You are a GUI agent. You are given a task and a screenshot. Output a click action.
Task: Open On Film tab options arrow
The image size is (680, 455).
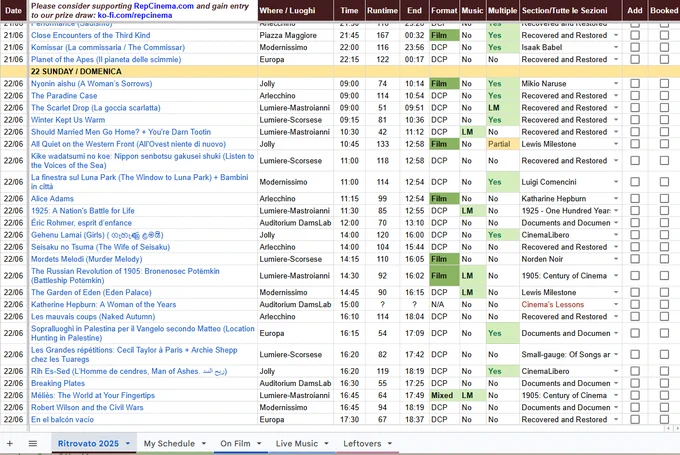pos(259,443)
